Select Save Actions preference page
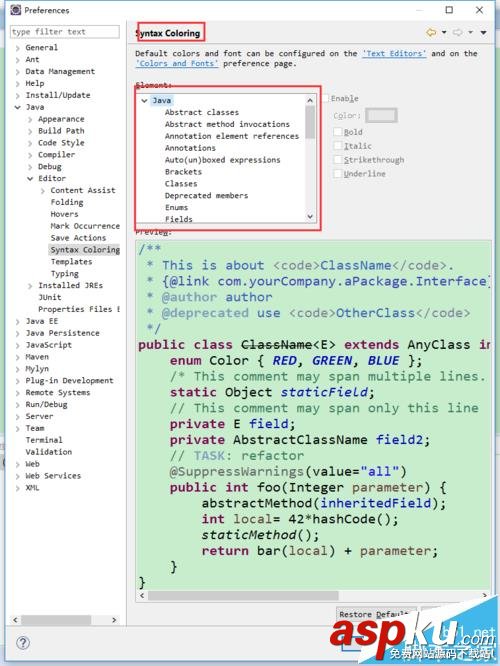Viewport: 500px width, 666px height. [x=78, y=238]
